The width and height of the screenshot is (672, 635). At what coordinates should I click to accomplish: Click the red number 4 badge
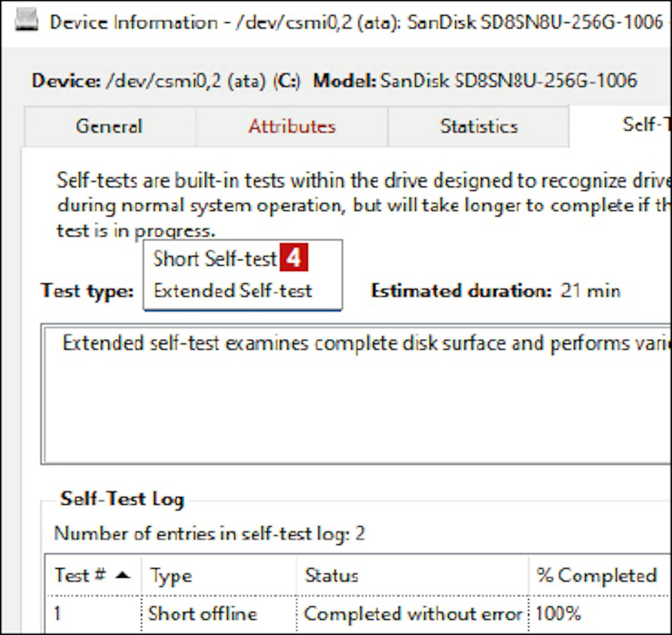[293, 258]
